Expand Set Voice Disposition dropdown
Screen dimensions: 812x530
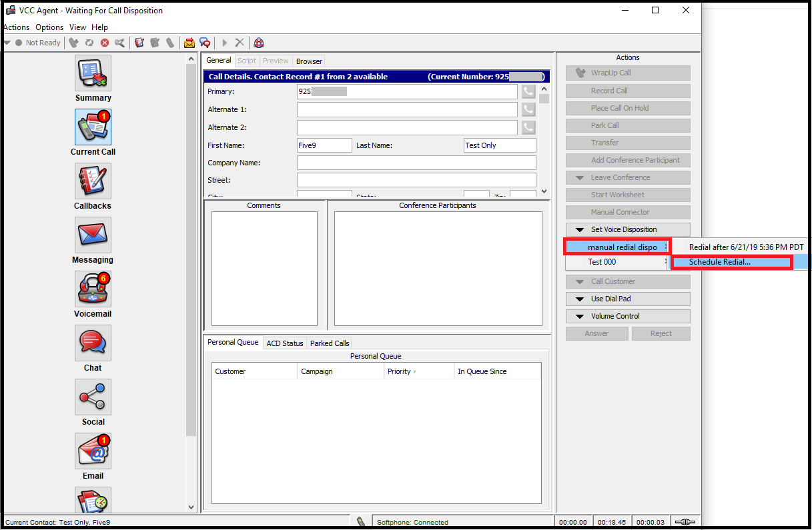click(x=628, y=229)
